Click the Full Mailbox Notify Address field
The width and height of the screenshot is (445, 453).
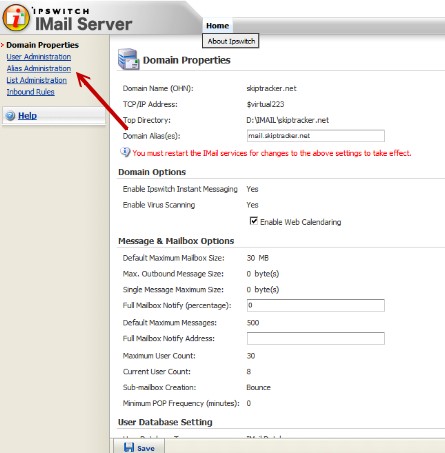click(x=316, y=338)
